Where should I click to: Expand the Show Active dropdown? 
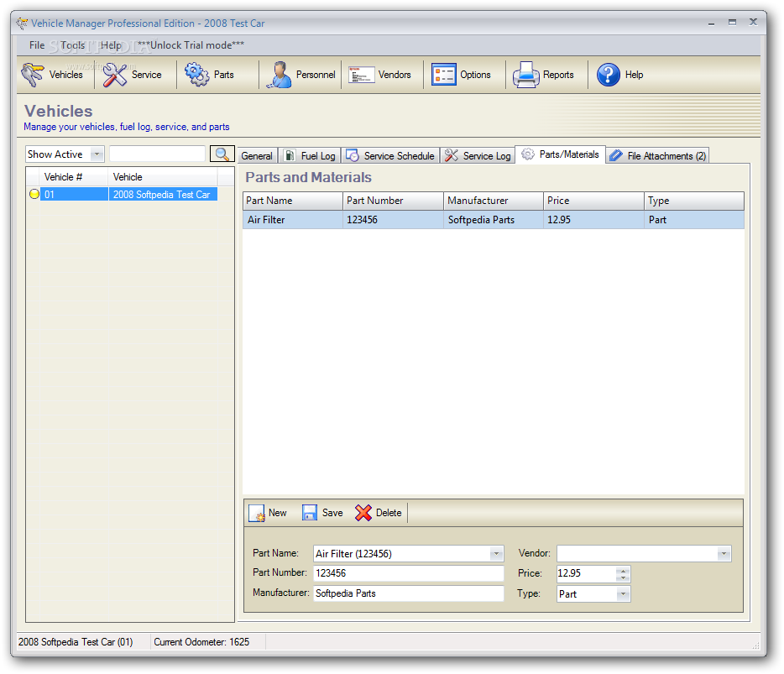point(97,154)
